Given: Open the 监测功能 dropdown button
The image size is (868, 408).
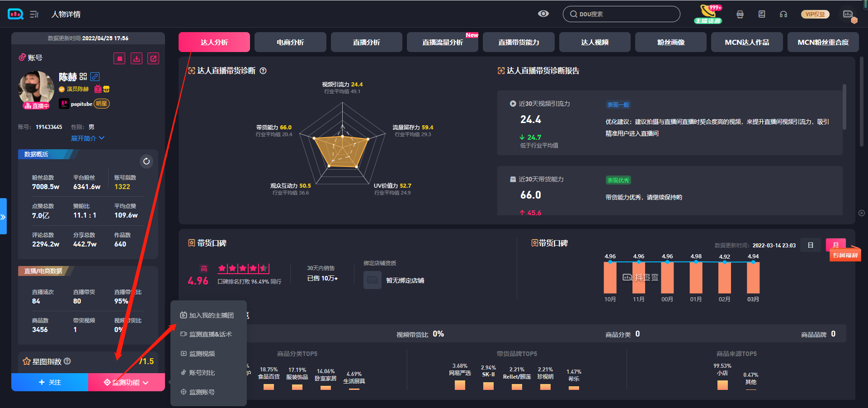Looking at the screenshot, I should point(126,382).
